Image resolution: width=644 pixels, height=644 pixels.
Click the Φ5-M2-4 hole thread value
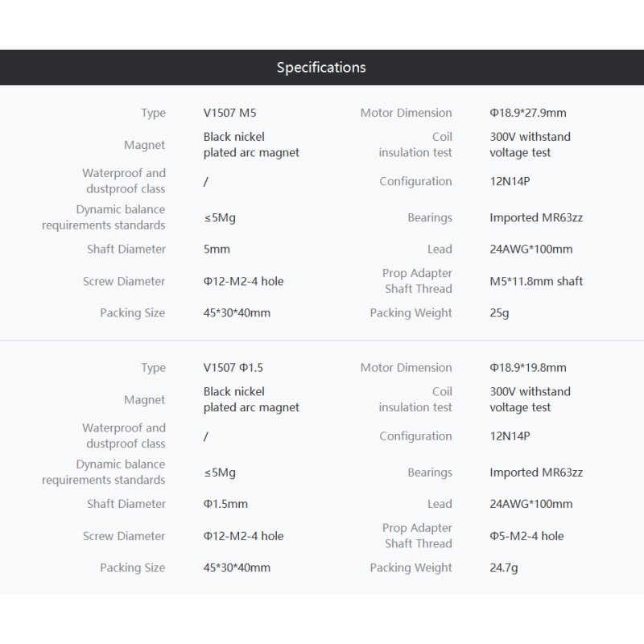(526, 535)
